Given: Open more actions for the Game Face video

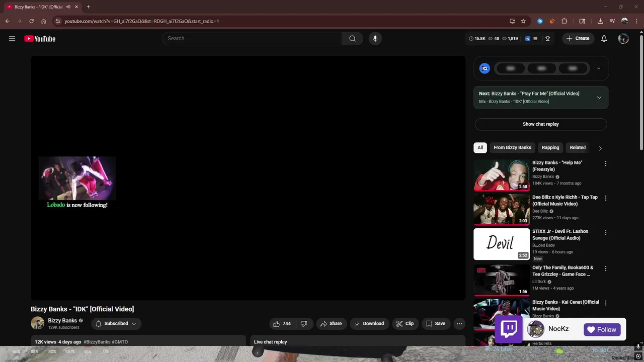Looking at the screenshot, I should [605, 268].
